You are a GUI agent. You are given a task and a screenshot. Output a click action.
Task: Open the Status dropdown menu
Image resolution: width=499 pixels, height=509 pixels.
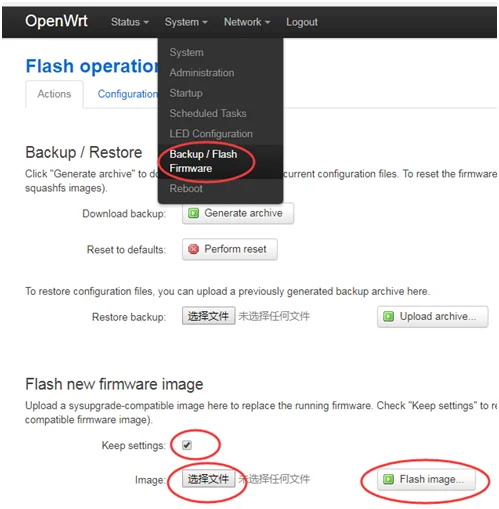tap(130, 22)
